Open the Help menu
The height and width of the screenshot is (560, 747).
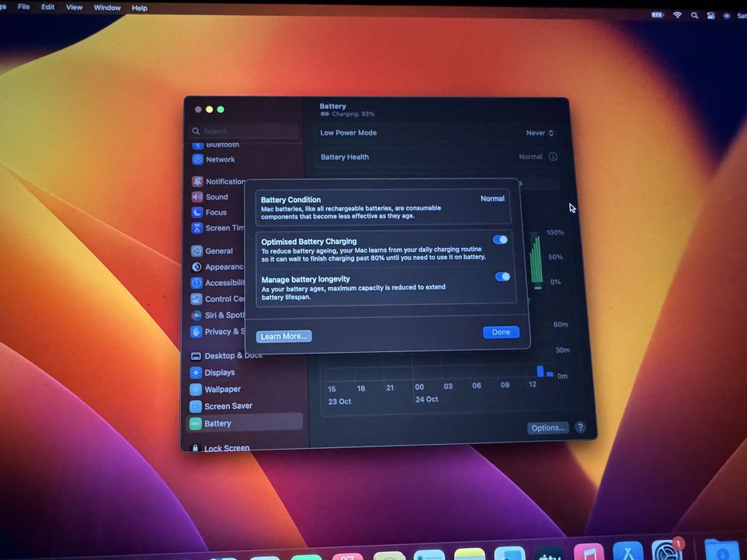coord(139,8)
